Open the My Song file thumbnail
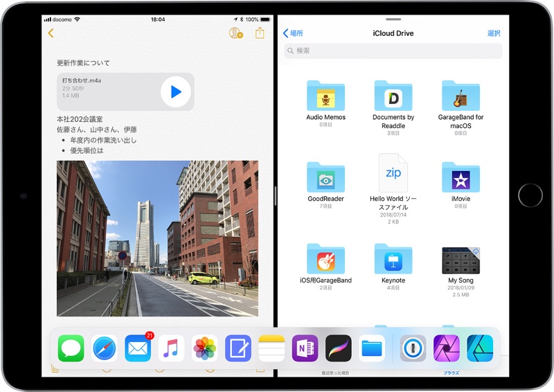The width and height of the screenshot is (554, 392). 461,260
